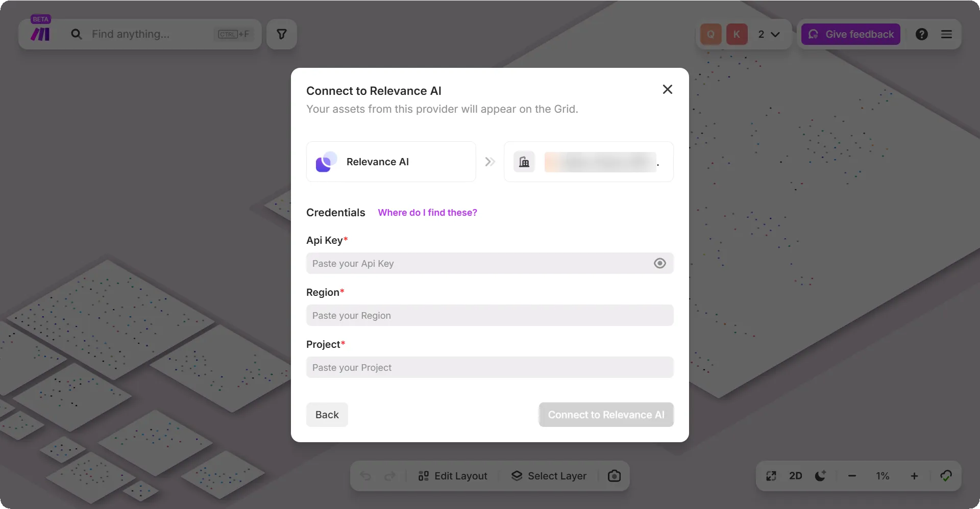Click the Connect to Relevance AI button

(x=606, y=415)
